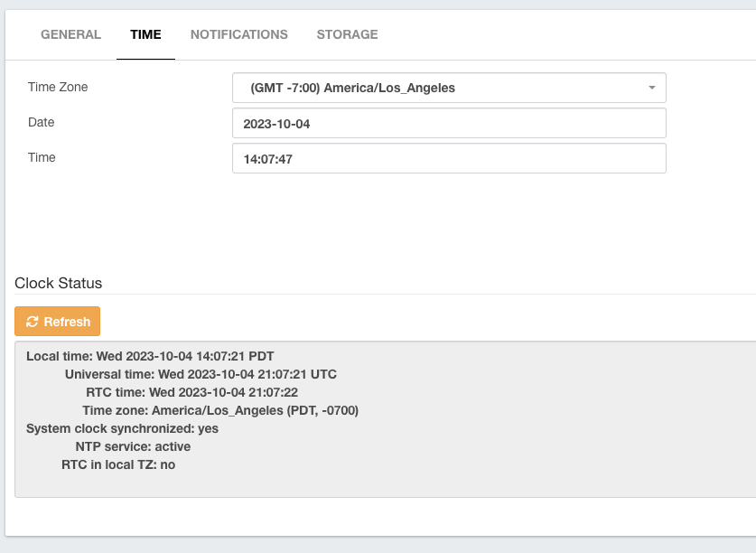
Task: Click the Time zone PDT -0700 line
Action: pos(220,410)
